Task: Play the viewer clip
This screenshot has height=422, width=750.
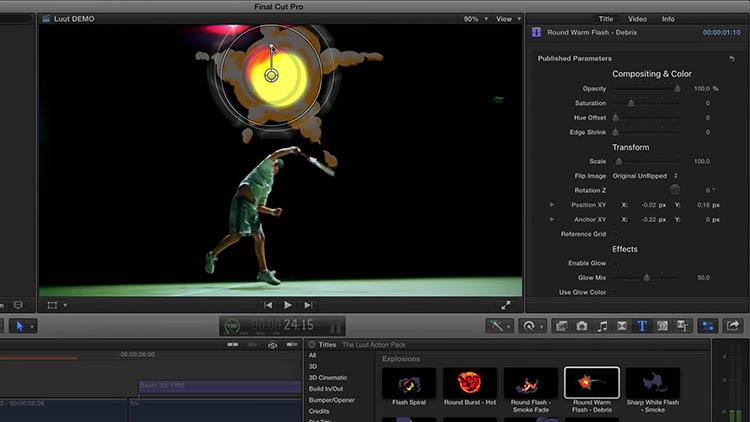Action: [288, 305]
